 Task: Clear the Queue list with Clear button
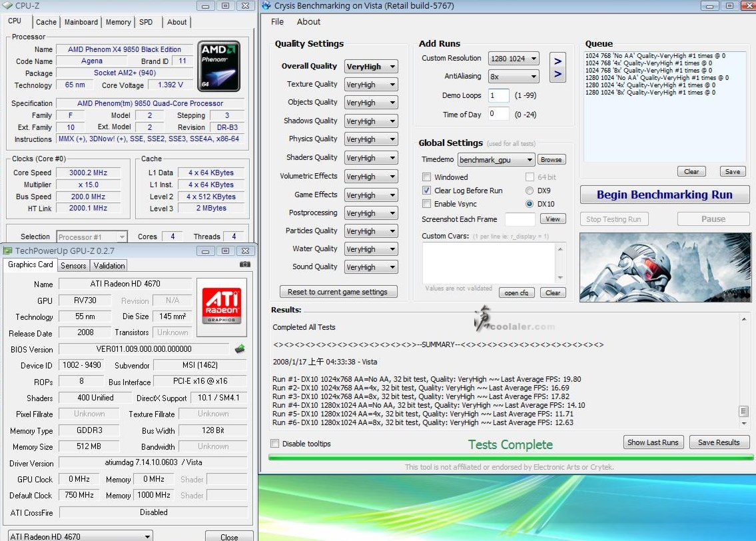[691, 171]
